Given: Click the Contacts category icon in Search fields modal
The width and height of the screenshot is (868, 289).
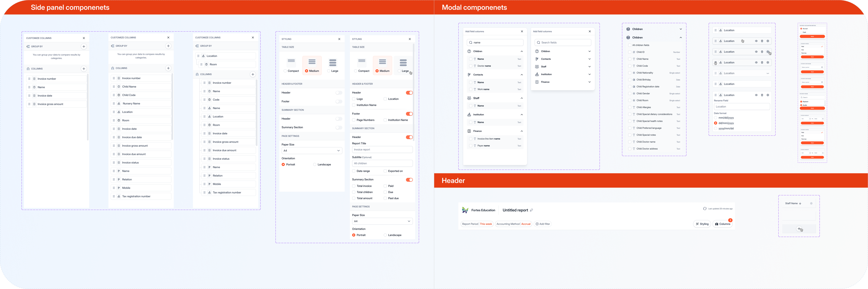Looking at the screenshot, I should click(537, 59).
